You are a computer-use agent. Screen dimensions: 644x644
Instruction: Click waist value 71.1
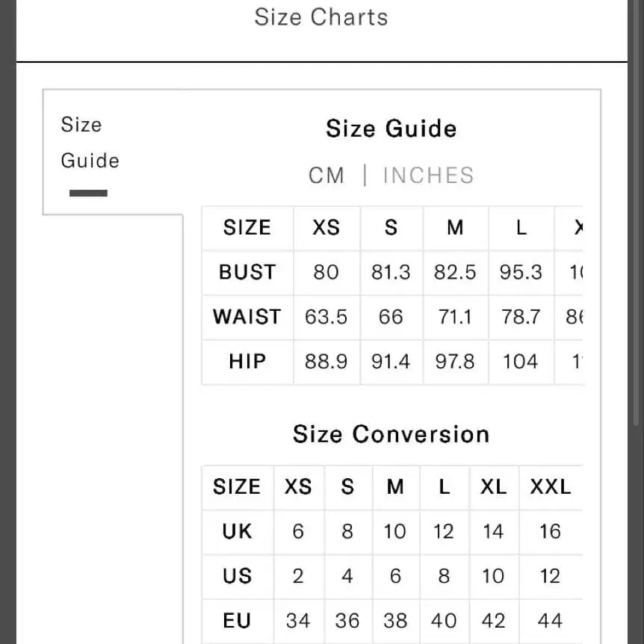(x=455, y=317)
